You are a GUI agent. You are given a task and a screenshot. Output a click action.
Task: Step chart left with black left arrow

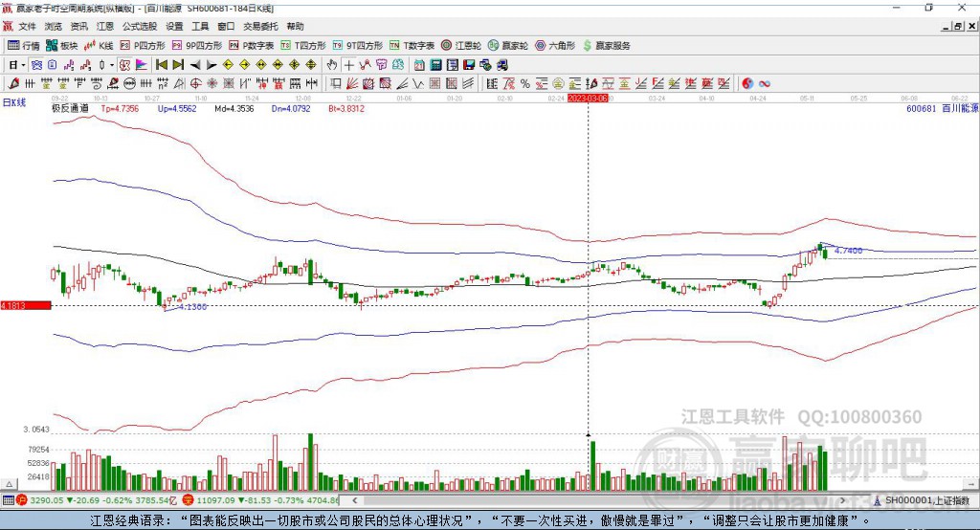click(x=195, y=65)
